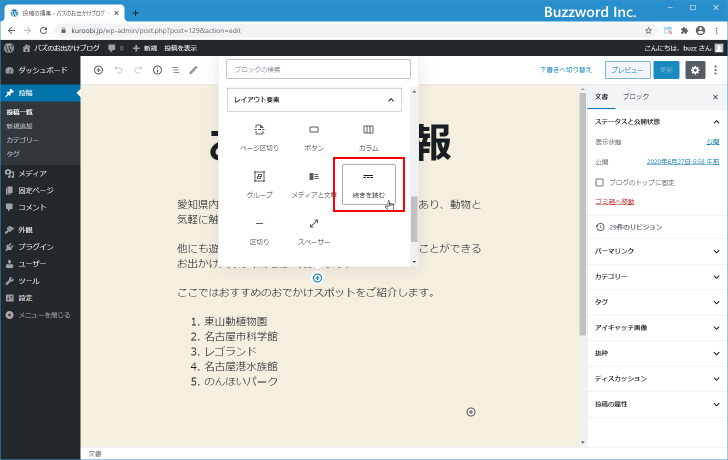Click the publish date link
The height and width of the screenshot is (460, 728).
(683, 162)
